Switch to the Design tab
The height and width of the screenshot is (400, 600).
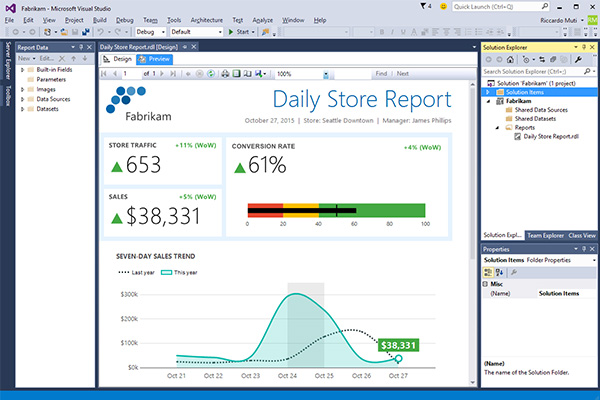[x=118, y=59]
